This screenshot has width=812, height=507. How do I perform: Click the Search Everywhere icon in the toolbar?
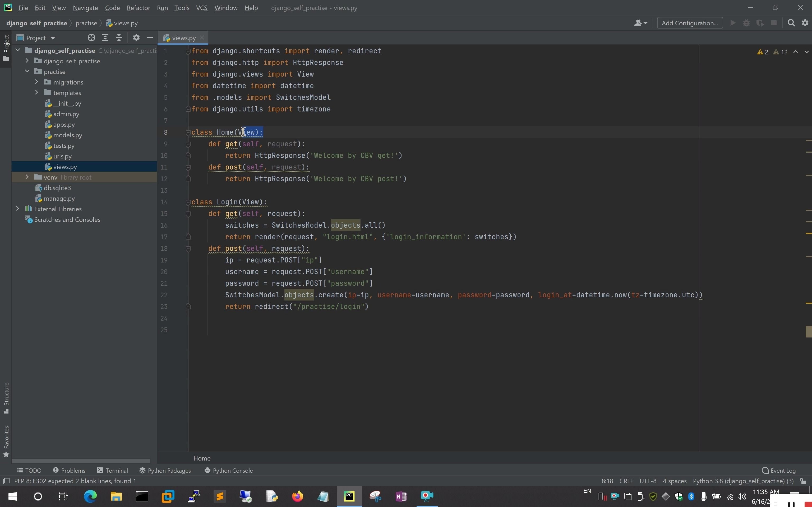point(790,23)
